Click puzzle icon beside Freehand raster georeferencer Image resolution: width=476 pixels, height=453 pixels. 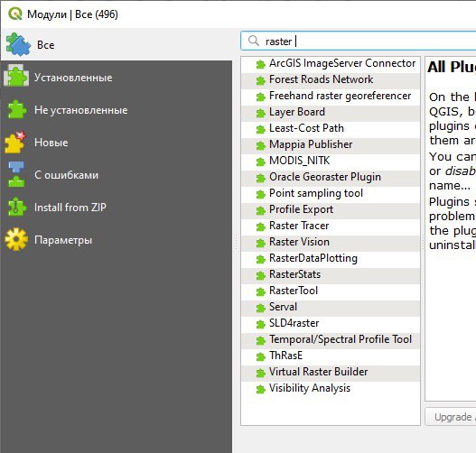260,97
